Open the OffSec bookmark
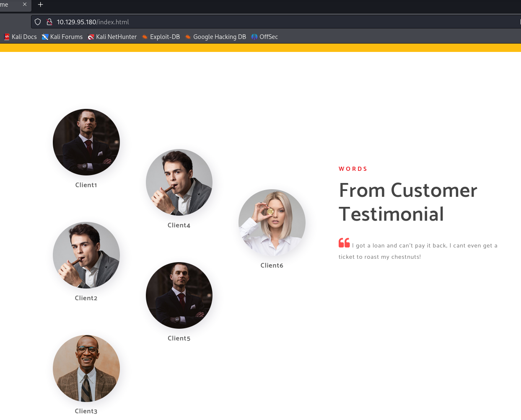 (264, 37)
